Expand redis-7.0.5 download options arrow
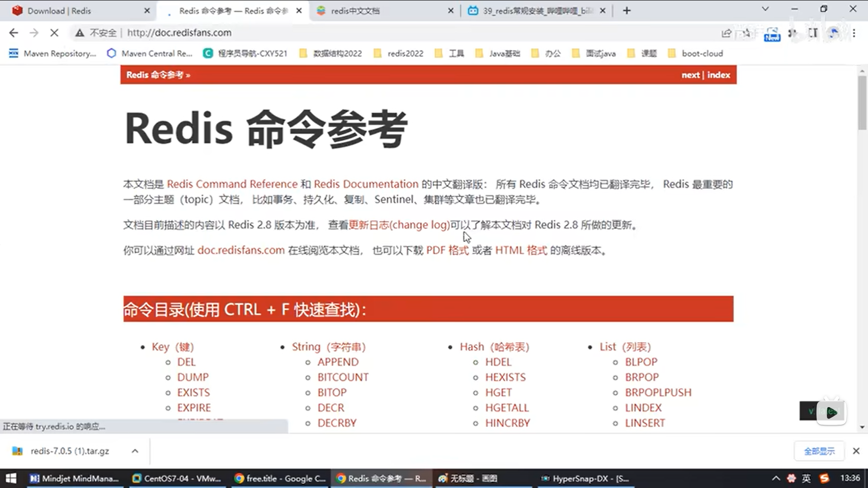Image resolution: width=868 pixels, height=488 pixels. tap(135, 451)
